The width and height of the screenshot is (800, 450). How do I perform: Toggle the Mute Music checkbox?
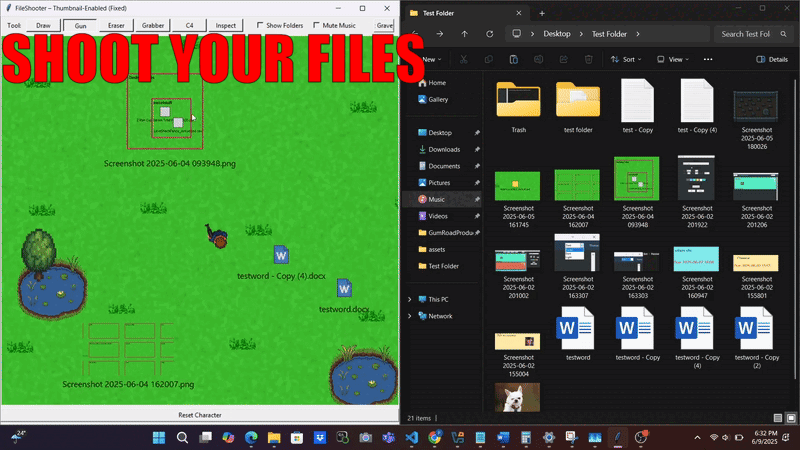pyautogui.click(x=316, y=25)
